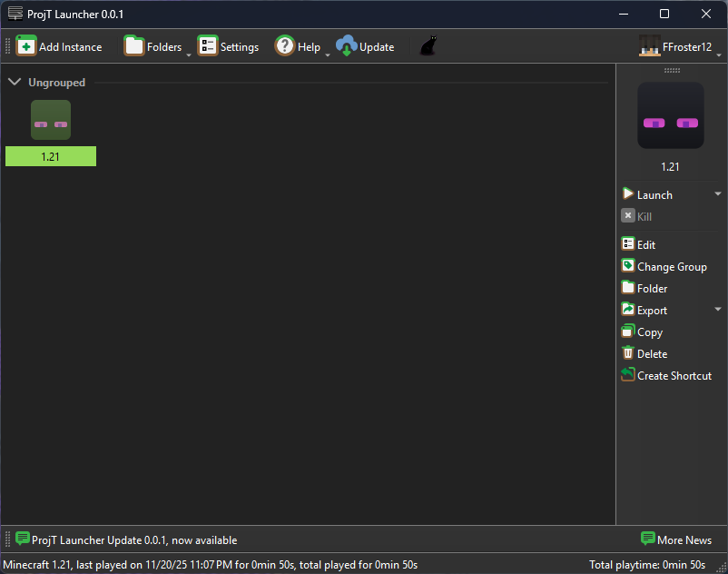The width and height of the screenshot is (728, 574).
Task: Open the instance Folder icon
Action: [x=627, y=288]
